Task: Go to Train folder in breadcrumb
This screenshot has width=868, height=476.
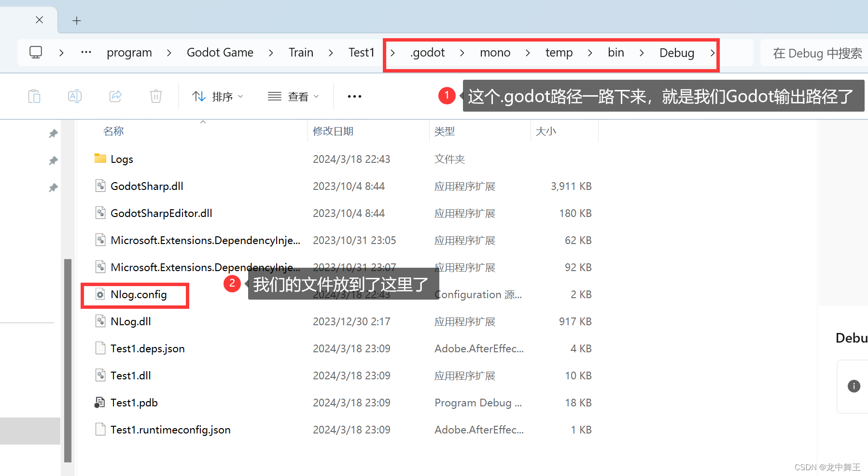Action: tap(301, 53)
